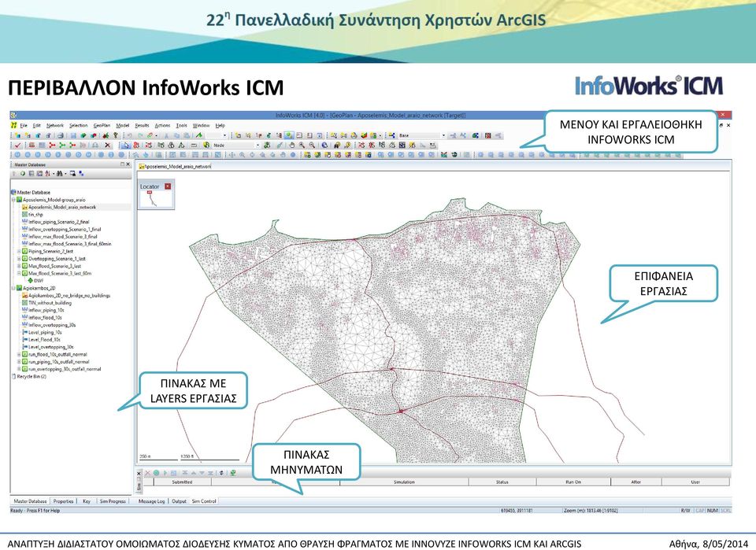Expand the Max_flood_Scenario_3_last tree node

tap(19, 266)
